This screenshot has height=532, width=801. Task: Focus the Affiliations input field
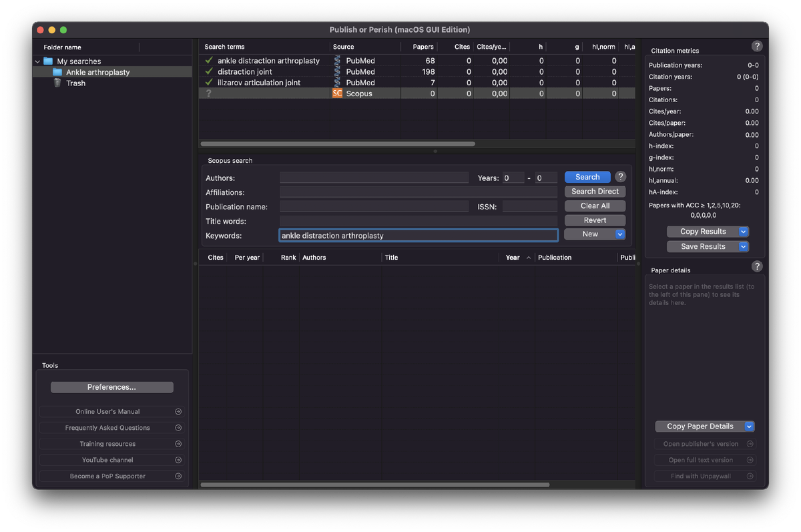click(x=419, y=192)
